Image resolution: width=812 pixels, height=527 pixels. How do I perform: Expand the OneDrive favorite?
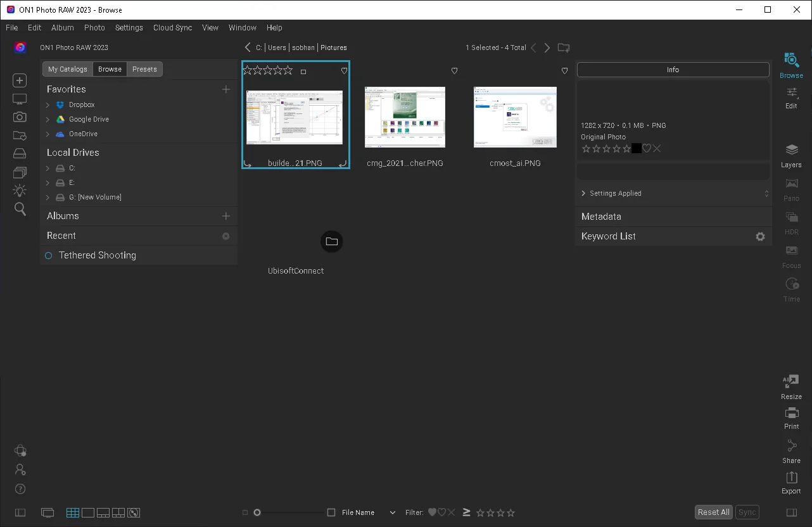click(x=48, y=134)
